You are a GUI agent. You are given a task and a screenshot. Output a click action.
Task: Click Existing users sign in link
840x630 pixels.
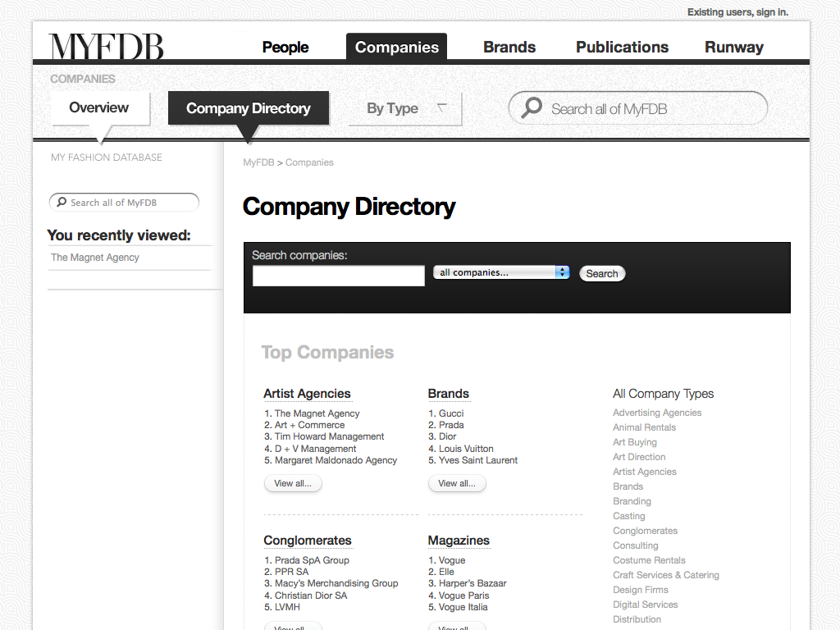pyautogui.click(x=737, y=12)
